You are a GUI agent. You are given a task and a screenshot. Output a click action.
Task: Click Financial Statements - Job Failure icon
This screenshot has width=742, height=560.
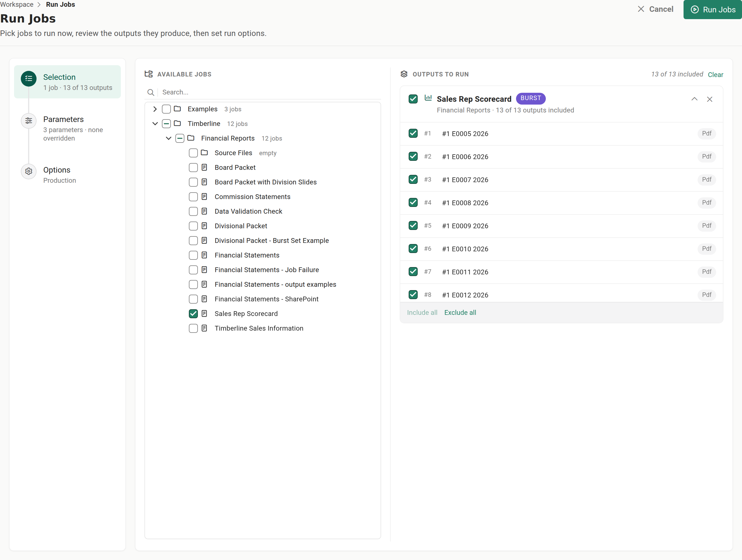pyautogui.click(x=204, y=269)
